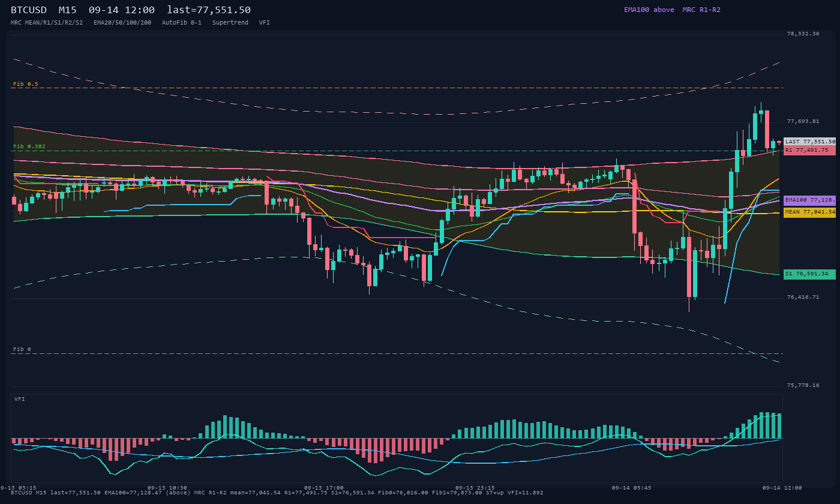Viewport: 840px width, 504px height.
Task: Click Fib1=79,873.00 in the bottom status line
Action: pyautogui.click(x=457, y=493)
